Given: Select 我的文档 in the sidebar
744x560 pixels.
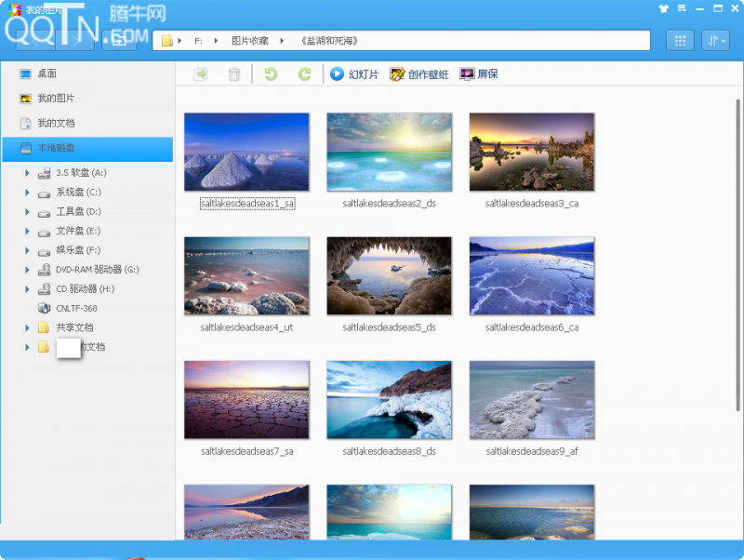Looking at the screenshot, I should (56, 123).
